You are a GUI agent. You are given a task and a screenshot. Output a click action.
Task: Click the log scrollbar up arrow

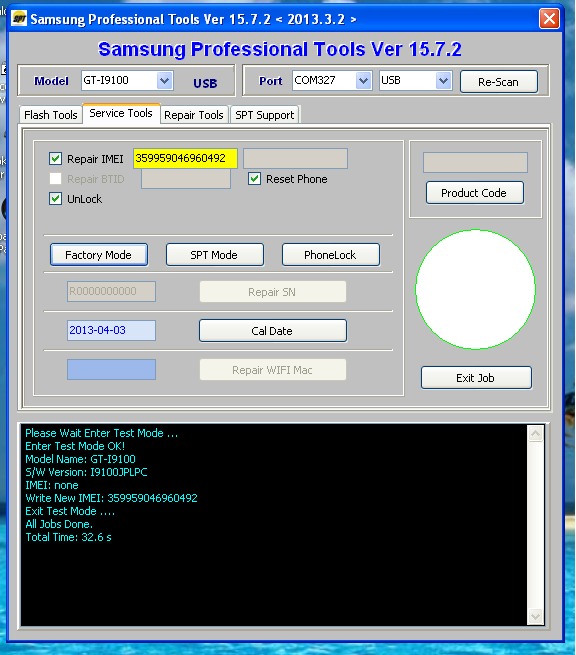click(535, 434)
